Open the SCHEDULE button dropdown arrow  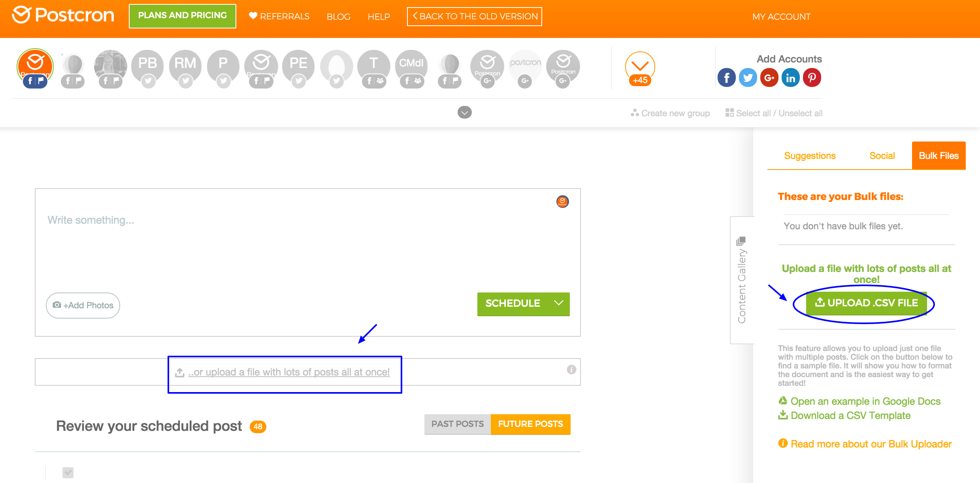point(559,303)
